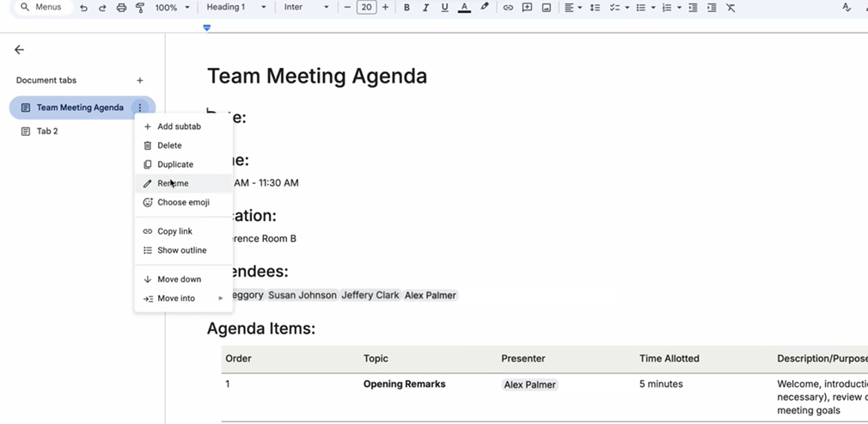Click the Order column header

(x=238, y=359)
